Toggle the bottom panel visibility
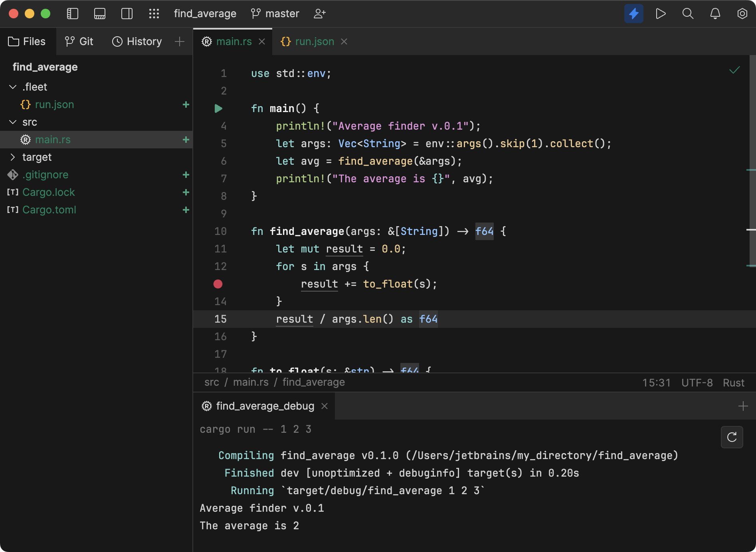The width and height of the screenshot is (756, 552). (99, 13)
